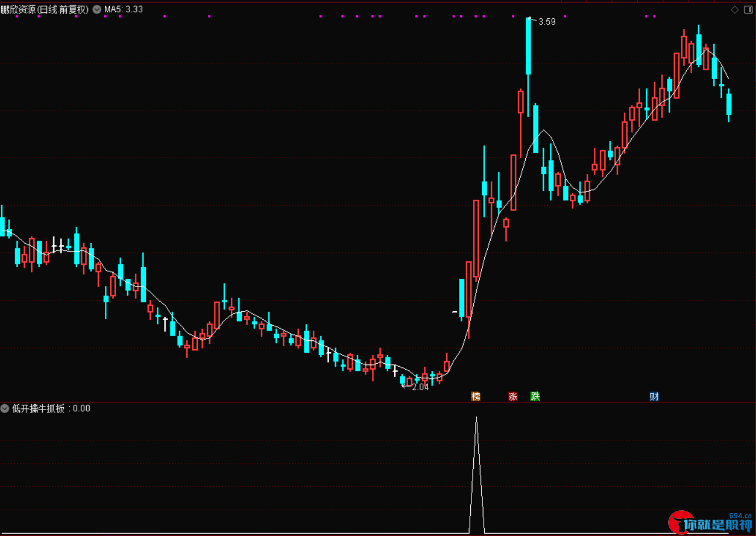Click the 3.59 high price label

point(547,22)
